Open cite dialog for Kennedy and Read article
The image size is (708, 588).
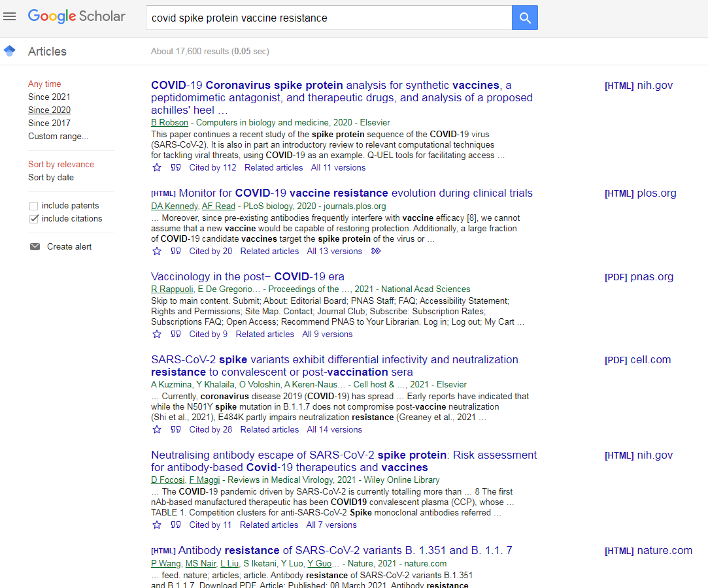176,252
